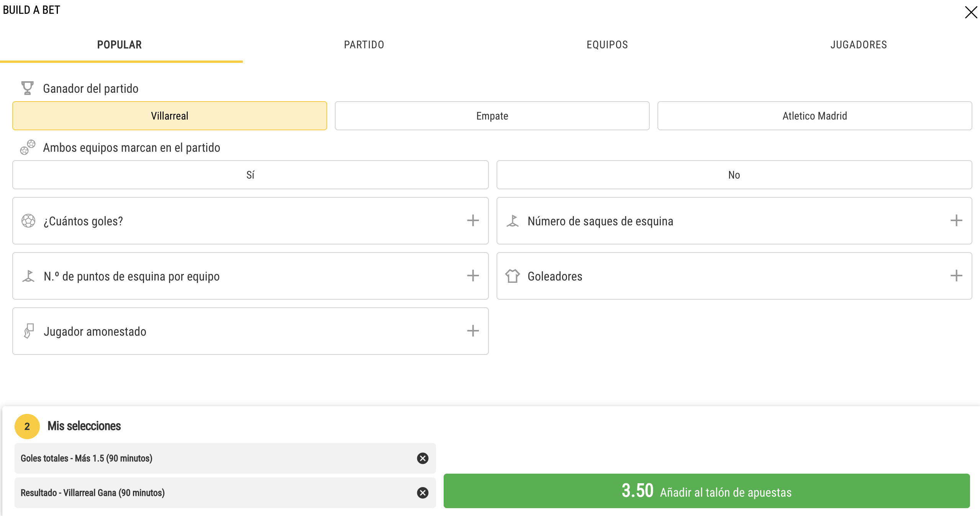Click the football icon in ¿Cuántos goles?
The height and width of the screenshot is (525, 980).
click(28, 221)
